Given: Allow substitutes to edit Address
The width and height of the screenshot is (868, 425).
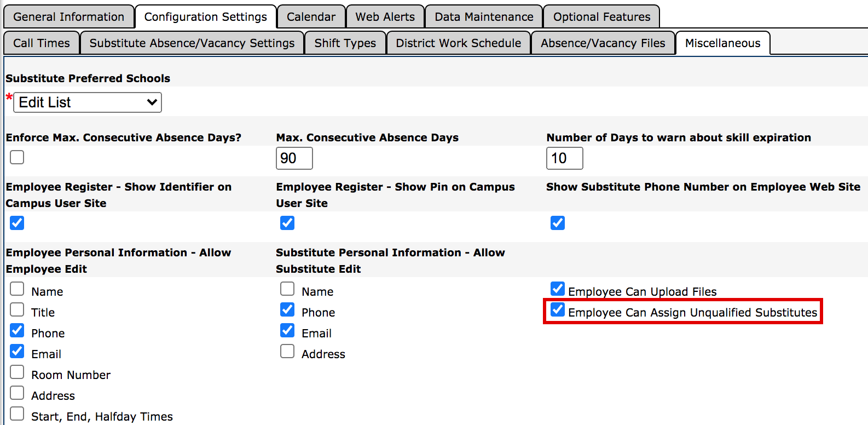Looking at the screenshot, I should click(x=287, y=352).
